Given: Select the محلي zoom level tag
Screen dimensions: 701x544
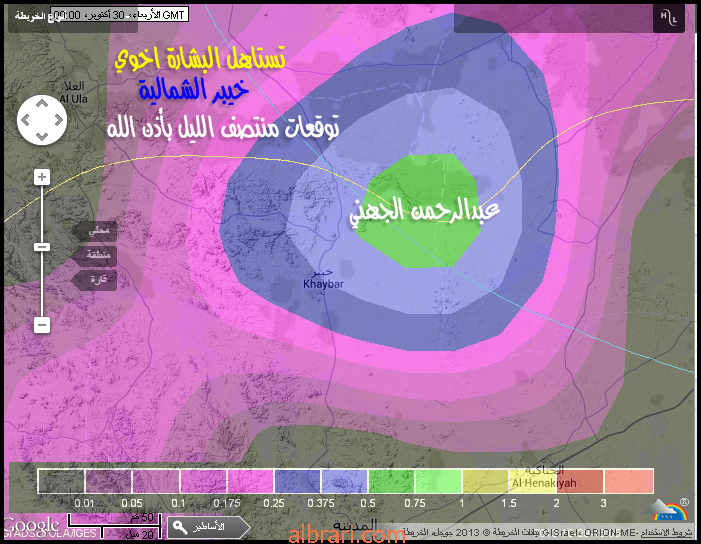Looking at the screenshot, I should point(95,231).
